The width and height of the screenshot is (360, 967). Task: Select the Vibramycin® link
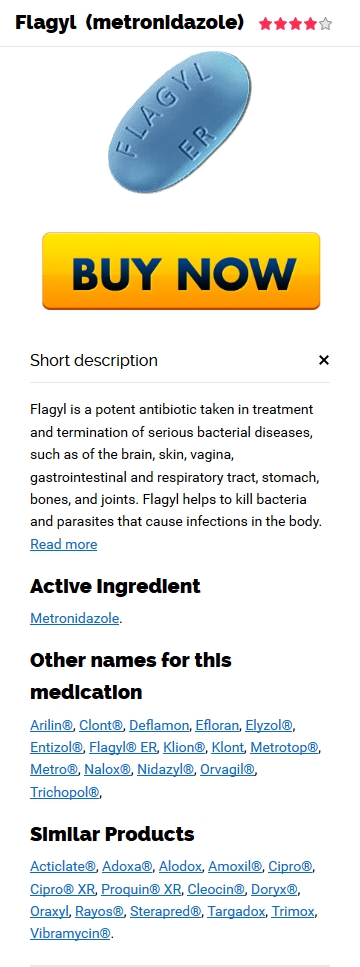click(x=70, y=934)
